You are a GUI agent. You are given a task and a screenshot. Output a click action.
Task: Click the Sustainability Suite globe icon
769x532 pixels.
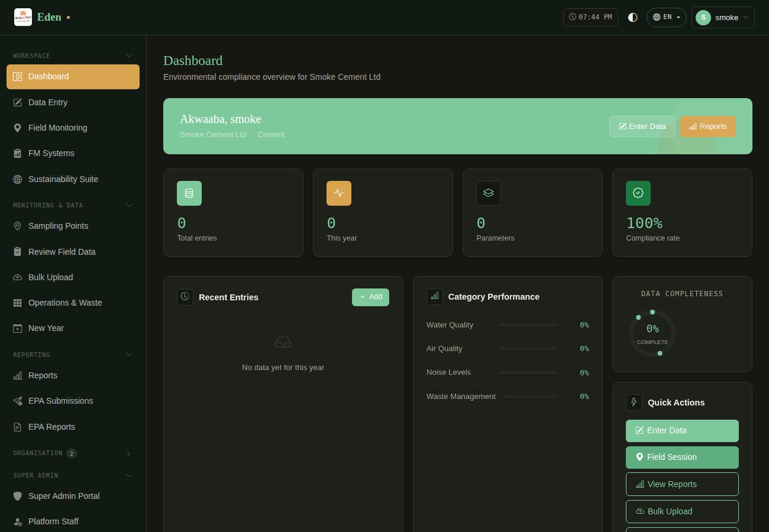[18, 180]
